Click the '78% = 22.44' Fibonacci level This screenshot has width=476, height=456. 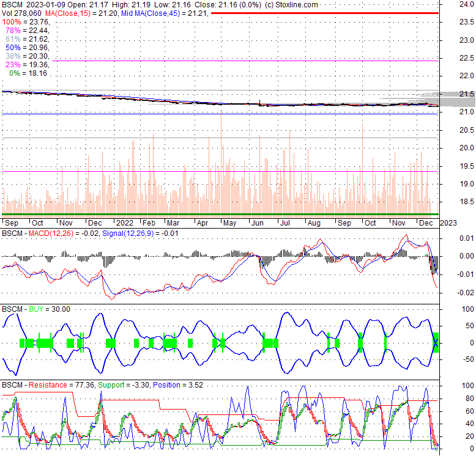point(27,31)
